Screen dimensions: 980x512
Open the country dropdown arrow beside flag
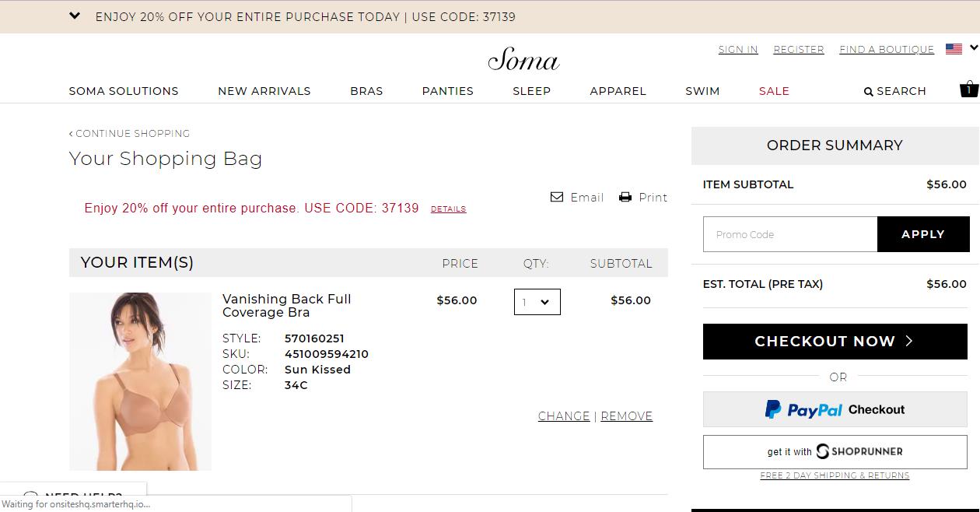973,48
